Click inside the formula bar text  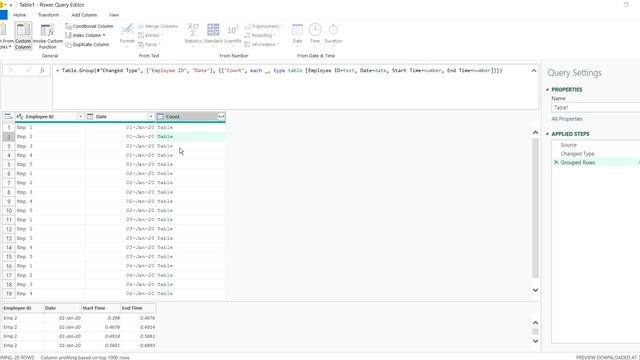(282, 71)
